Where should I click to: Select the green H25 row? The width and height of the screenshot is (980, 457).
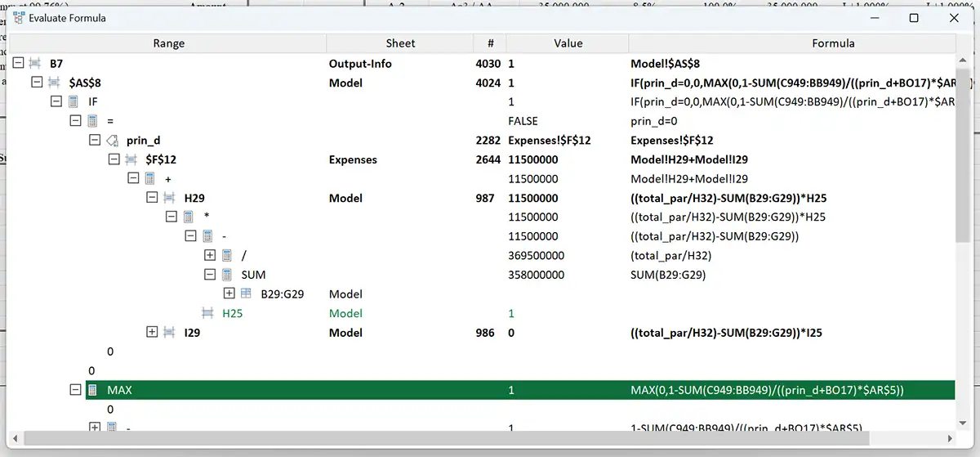click(233, 313)
